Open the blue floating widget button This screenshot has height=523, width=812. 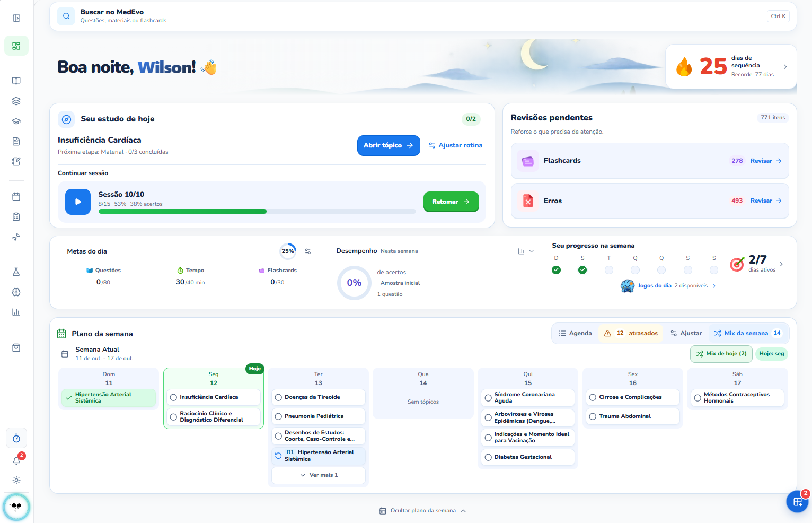click(x=797, y=502)
